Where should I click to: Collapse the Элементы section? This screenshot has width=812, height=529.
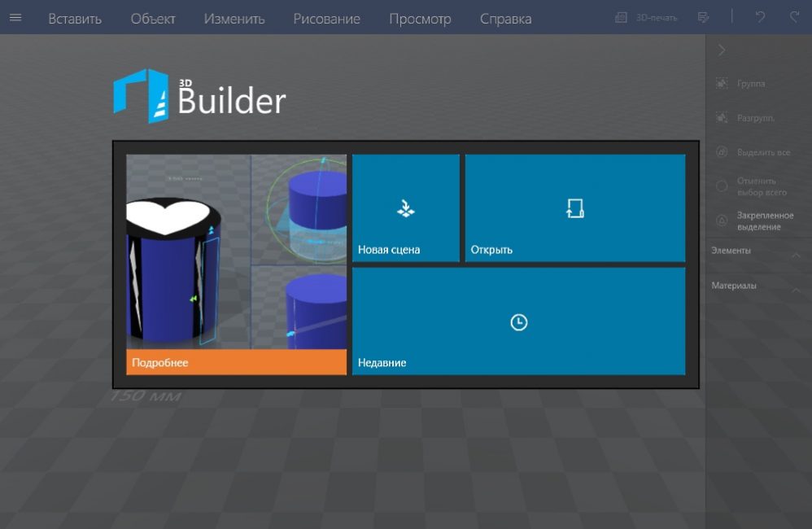pos(796,255)
